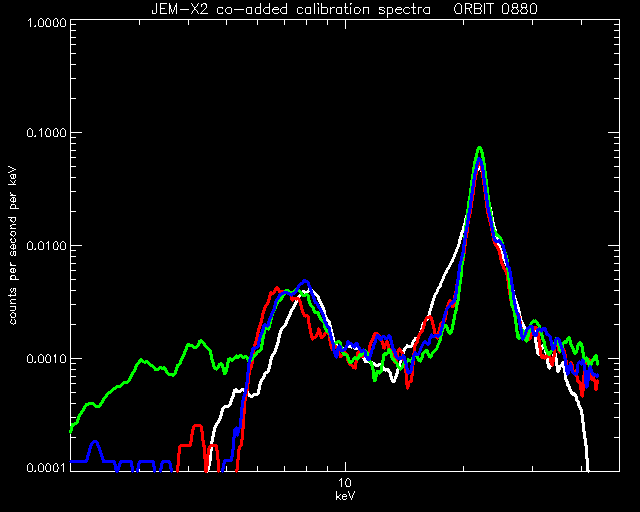Viewport: 640px width, 512px height.
Task: Click the blue curve's peak at the left hump
Action: 305,281
